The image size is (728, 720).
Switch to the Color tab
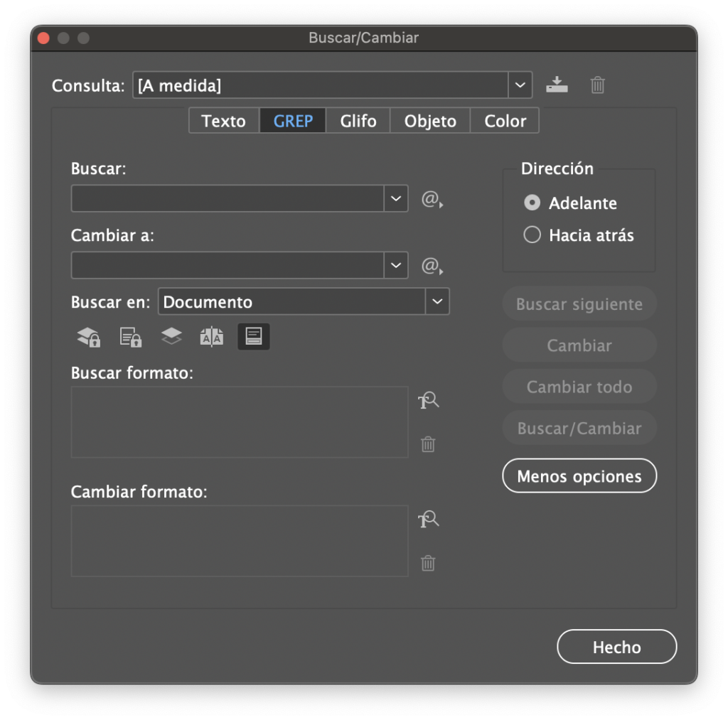(x=505, y=121)
